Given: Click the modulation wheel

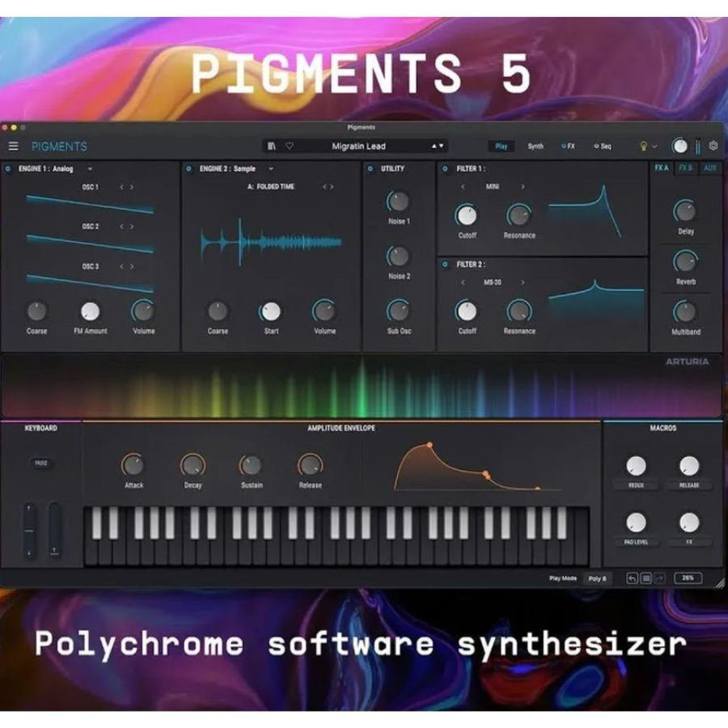Looking at the screenshot, I should coord(54,530).
